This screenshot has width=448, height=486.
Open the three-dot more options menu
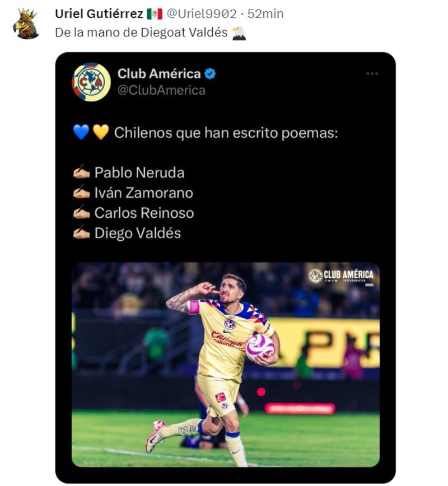point(372,74)
